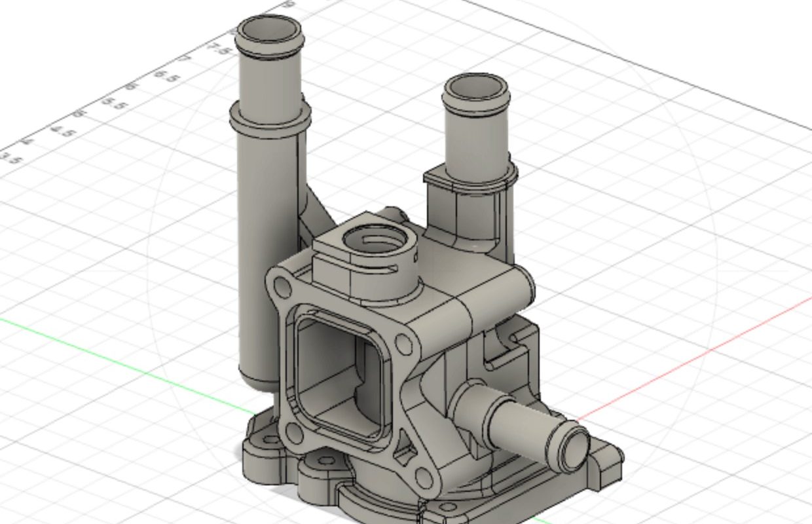812x524 pixels.
Task: Select the upper-right bolt hole of the square flange
Action: [x=404, y=344]
